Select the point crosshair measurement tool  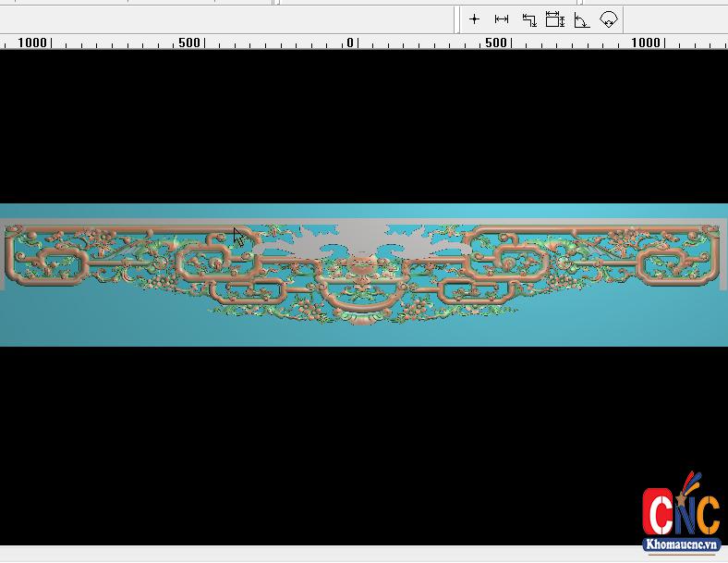[474, 19]
